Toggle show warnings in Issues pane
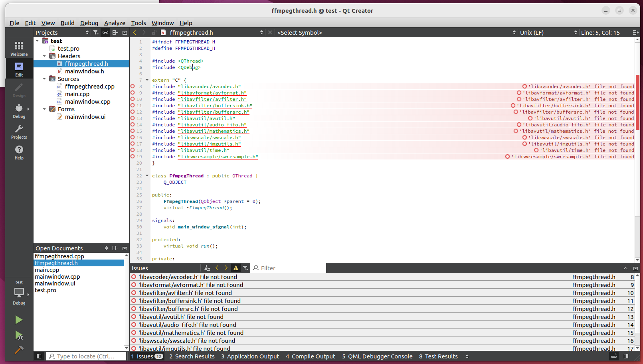643x364 pixels. tap(236, 268)
